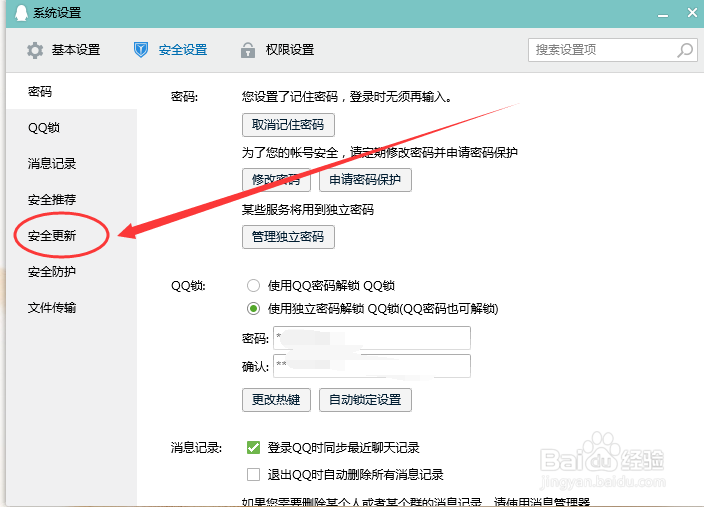Click the 密码 input field under QQ锁
The width and height of the screenshot is (704, 507).
click(x=372, y=338)
